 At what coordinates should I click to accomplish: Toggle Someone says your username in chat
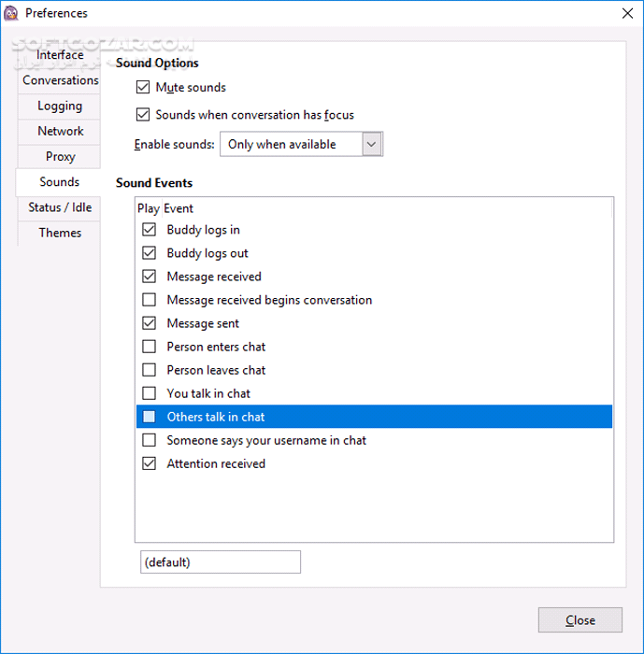(150, 440)
